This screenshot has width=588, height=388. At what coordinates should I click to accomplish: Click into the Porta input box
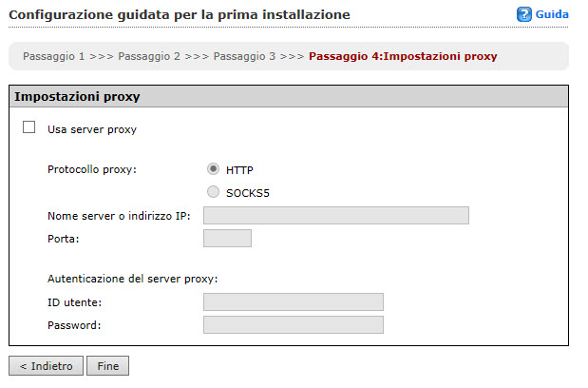point(227,238)
